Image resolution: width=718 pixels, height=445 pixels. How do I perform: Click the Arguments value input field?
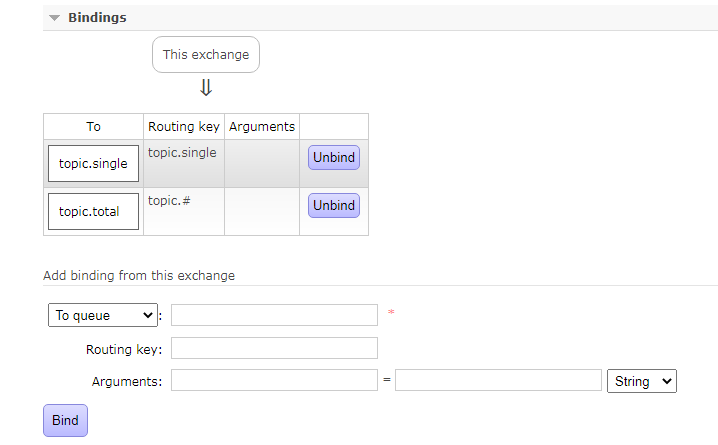pyautogui.click(x=497, y=381)
